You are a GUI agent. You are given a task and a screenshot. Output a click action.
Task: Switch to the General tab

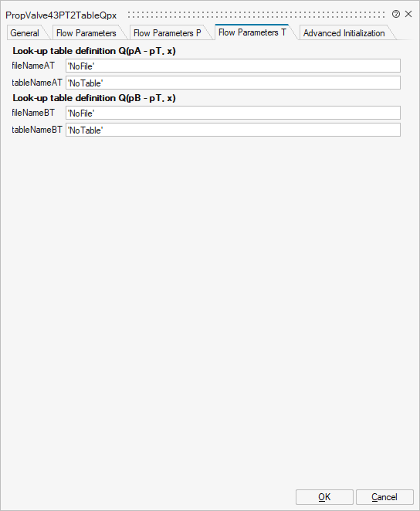click(x=25, y=33)
